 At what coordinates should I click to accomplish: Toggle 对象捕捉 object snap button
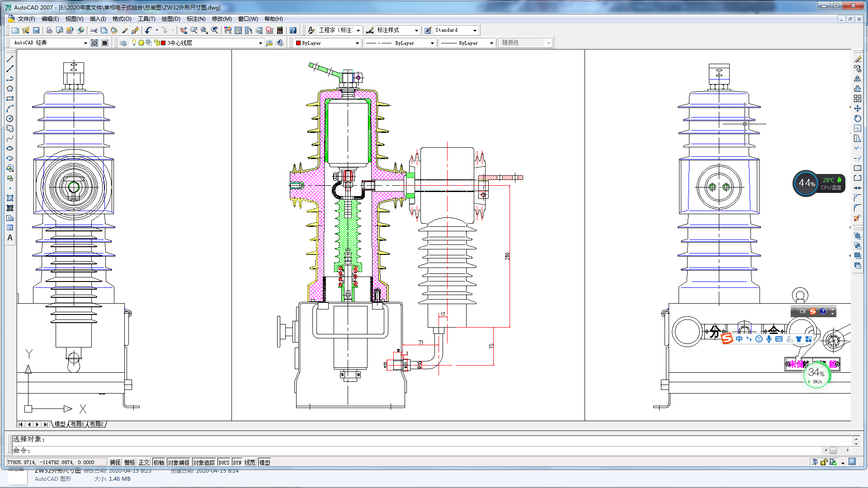coord(179,462)
